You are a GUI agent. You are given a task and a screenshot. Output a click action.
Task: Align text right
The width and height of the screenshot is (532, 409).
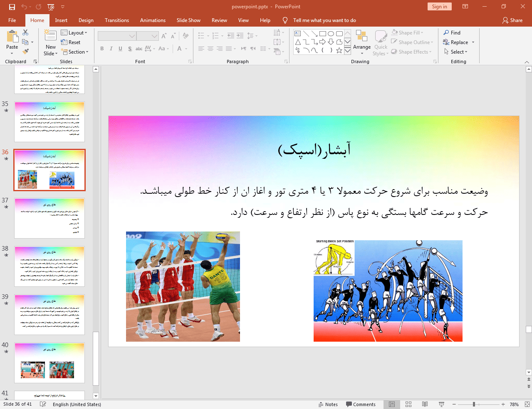click(x=220, y=49)
